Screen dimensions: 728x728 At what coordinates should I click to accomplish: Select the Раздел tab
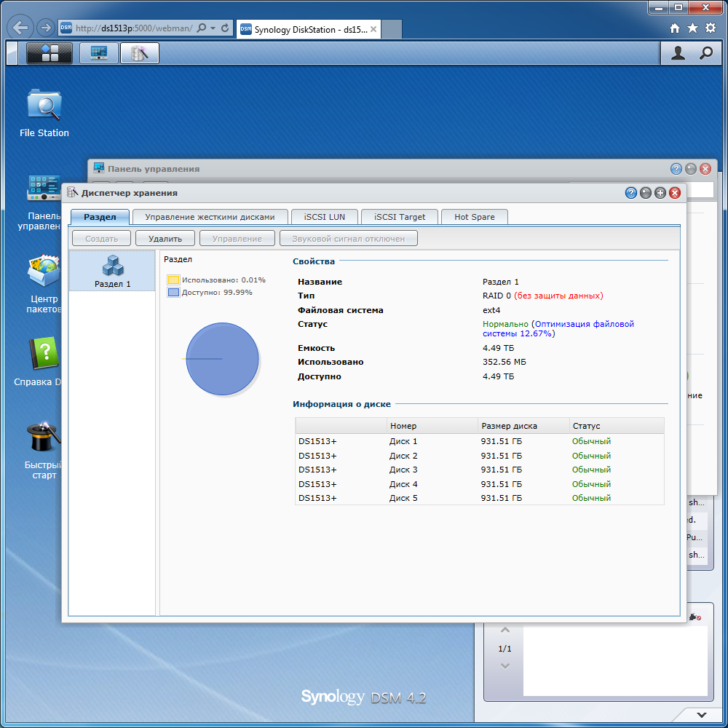coord(100,217)
